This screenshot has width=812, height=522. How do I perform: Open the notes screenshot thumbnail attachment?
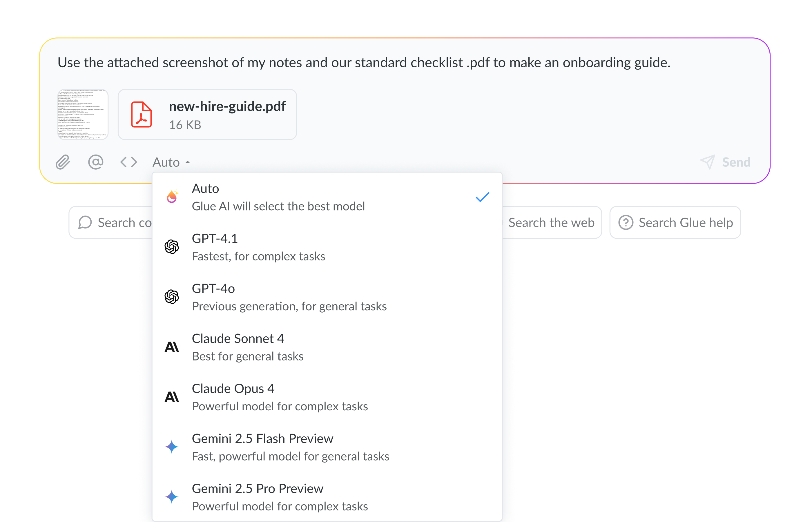(82, 115)
